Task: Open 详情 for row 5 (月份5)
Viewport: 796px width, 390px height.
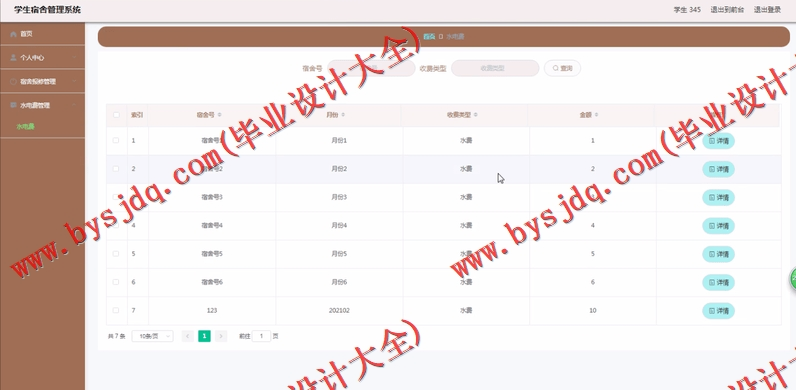Action: click(x=718, y=254)
